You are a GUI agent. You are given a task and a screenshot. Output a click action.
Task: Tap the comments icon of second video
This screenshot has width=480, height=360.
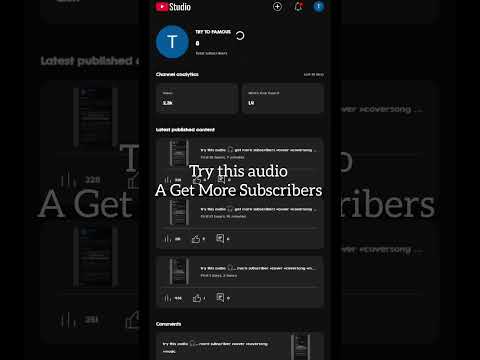coord(220,238)
